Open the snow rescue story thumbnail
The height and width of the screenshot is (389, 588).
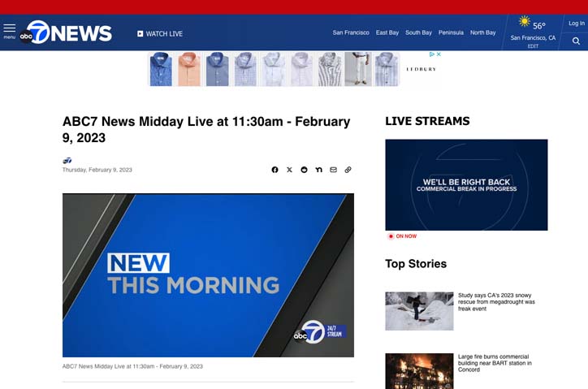click(x=419, y=311)
